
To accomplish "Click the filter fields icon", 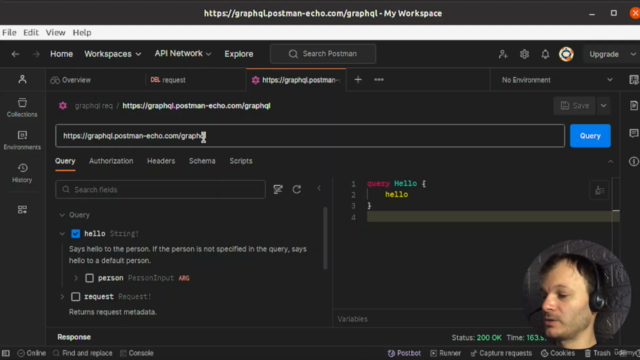I will click(x=278, y=189).
